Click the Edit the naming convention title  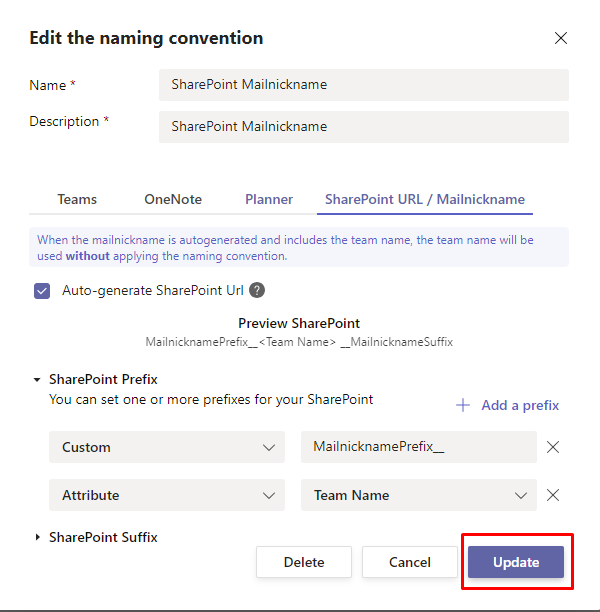pos(146,38)
